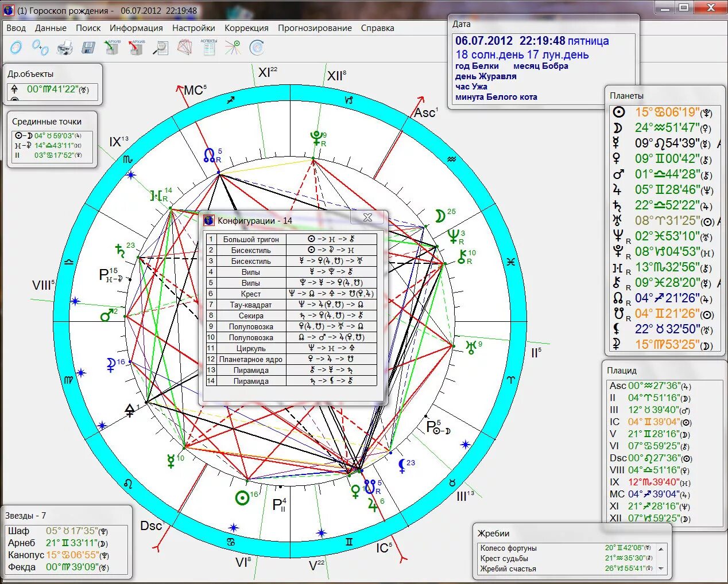This screenshot has width=728, height=584.
Task: Click up arrow in Жребии list scrollbar
Action: point(661,550)
